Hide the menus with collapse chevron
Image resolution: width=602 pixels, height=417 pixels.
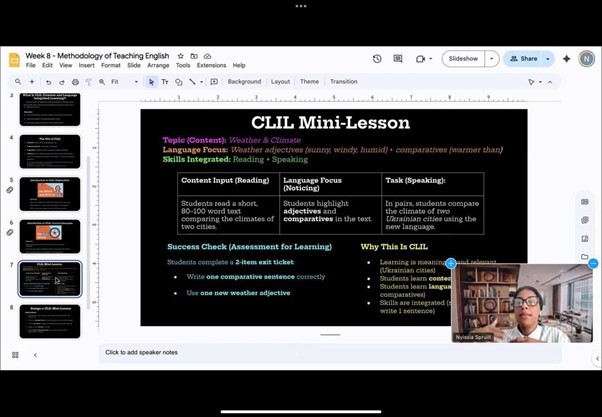(x=549, y=82)
